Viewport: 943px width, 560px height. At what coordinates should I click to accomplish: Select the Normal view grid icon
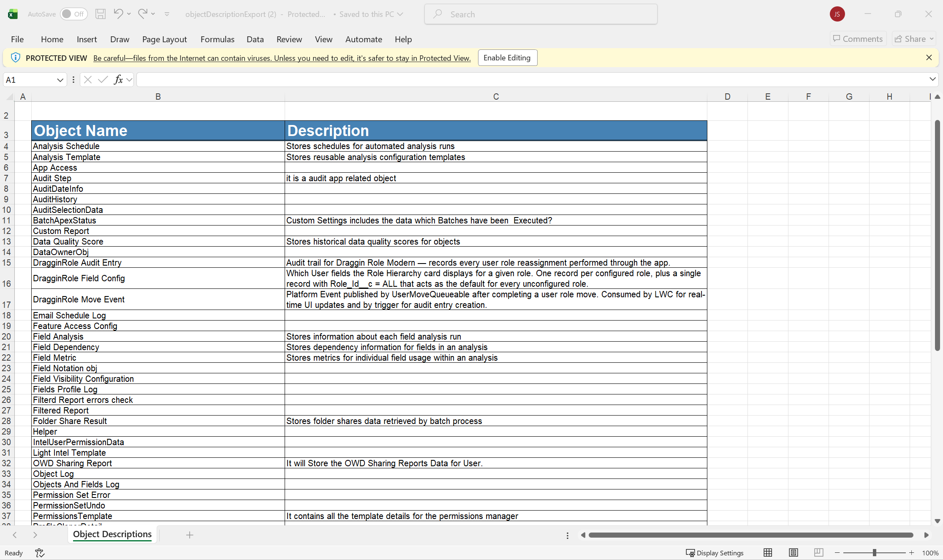768,552
